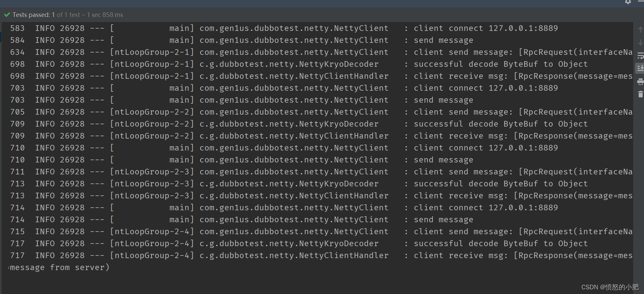The image size is (644, 294).
Task: Clear all console output with trash icon
Action: click(640, 94)
